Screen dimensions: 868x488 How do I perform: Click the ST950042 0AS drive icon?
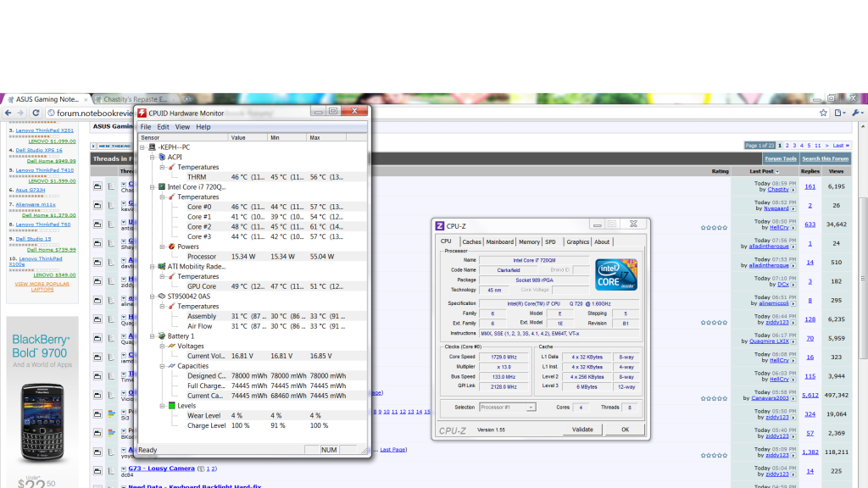pyautogui.click(x=162, y=297)
